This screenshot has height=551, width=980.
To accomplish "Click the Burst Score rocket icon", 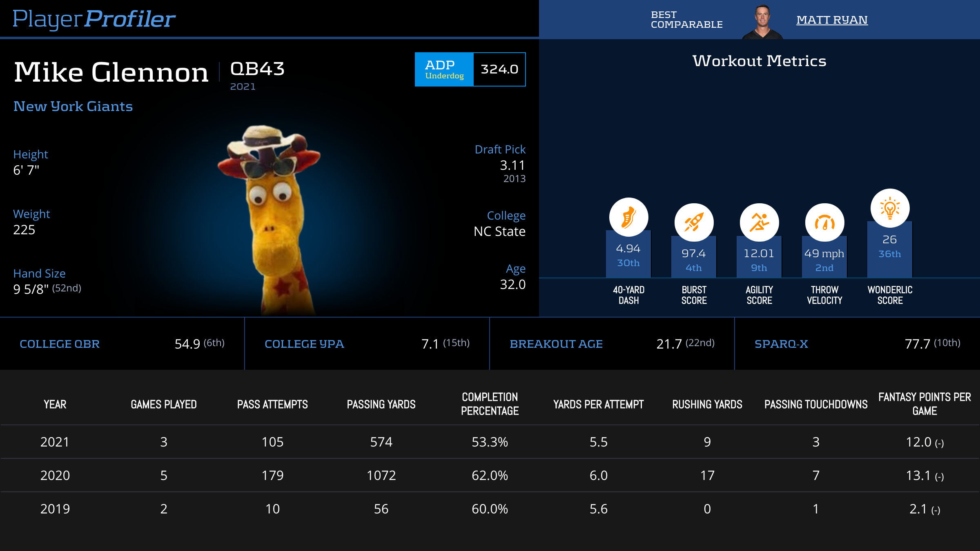I will click(x=694, y=222).
